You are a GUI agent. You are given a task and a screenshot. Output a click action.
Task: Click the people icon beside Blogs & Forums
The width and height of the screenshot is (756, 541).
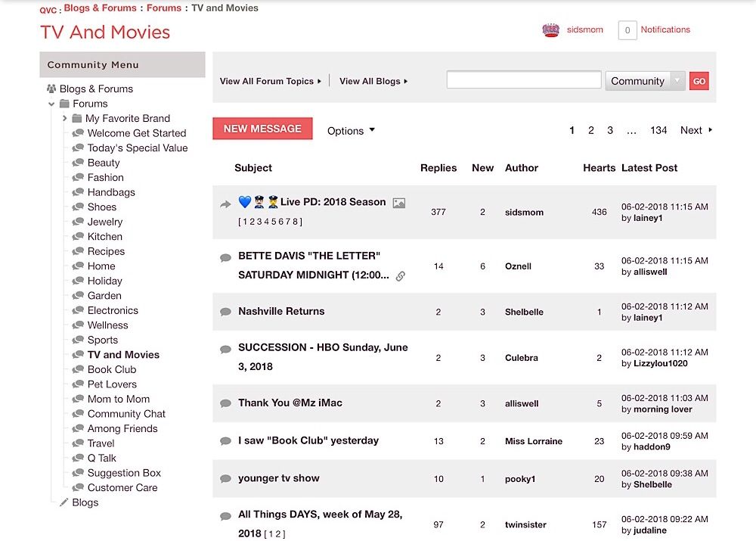pyautogui.click(x=51, y=89)
